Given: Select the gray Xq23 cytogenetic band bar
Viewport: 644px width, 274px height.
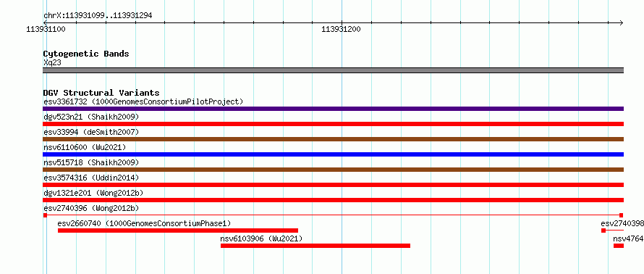Looking at the screenshot, I should pyautogui.click(x=333, y=70).
